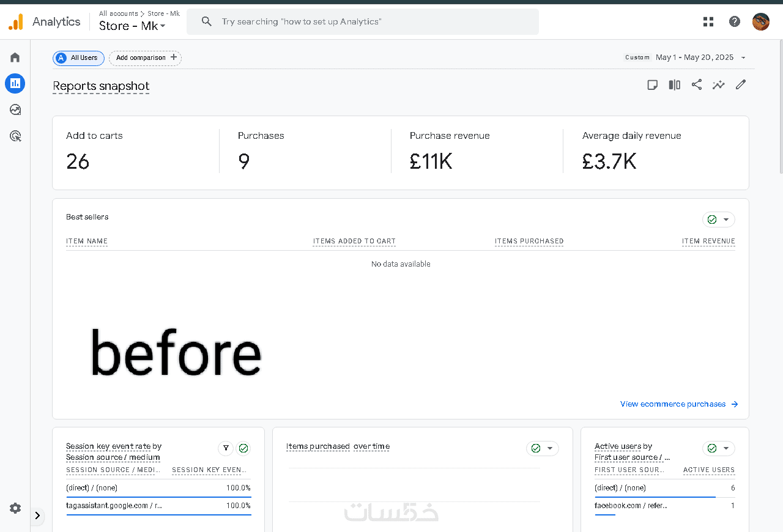This screenshot has width=783, height=532.
Task: Open the Insights sparkline icon
Action: click(x=719, y=85)
